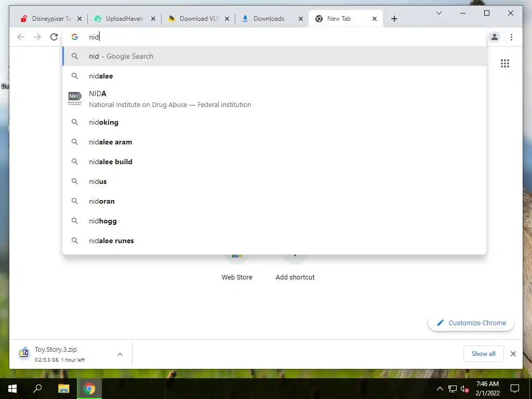Open a new tab with the plus button
The height and width of the screenshot is (399, 532).
394,19
